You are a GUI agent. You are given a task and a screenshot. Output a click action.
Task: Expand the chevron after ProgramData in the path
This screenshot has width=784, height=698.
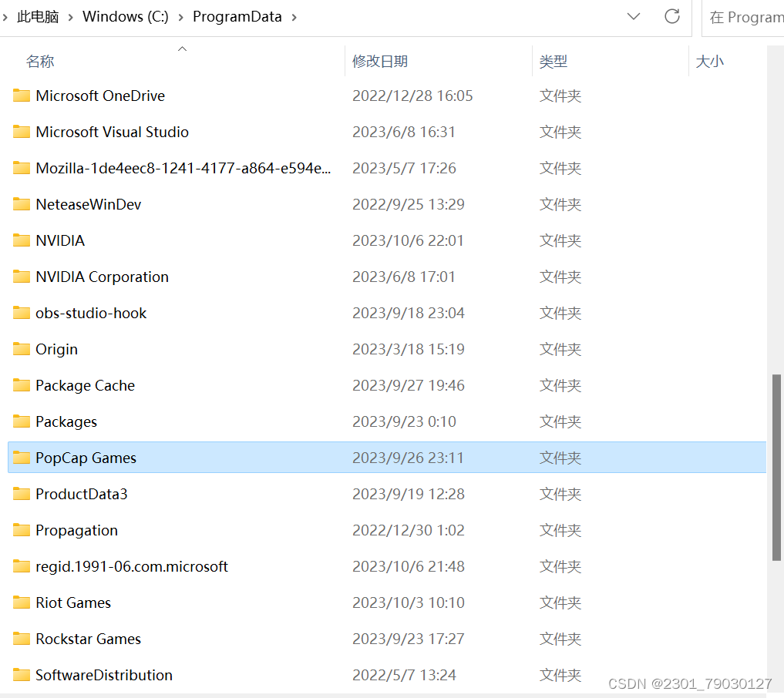click(294, 18)
